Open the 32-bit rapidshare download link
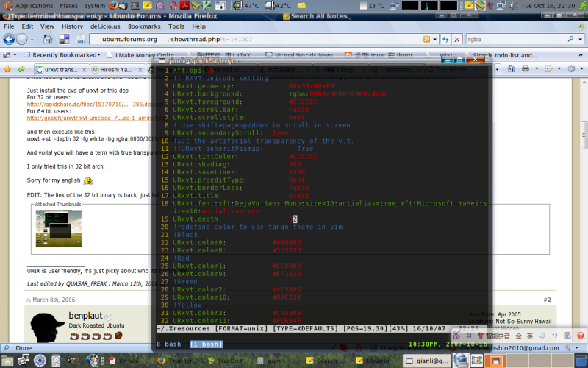 pos(96,104)
